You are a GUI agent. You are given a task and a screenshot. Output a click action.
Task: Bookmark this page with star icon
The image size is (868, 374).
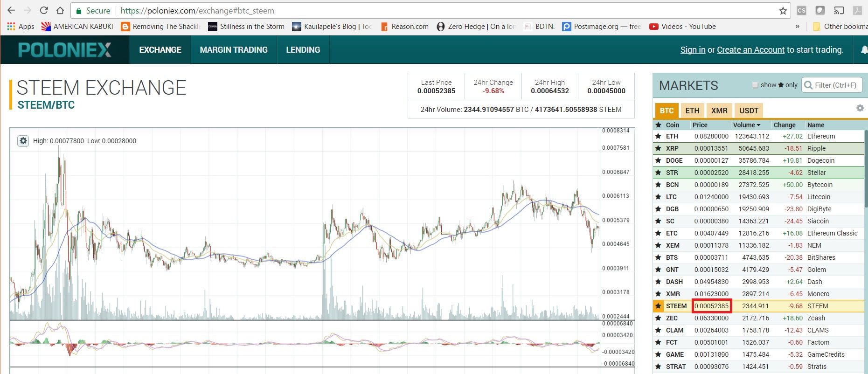pyautogui.click(x=783, y=11)
